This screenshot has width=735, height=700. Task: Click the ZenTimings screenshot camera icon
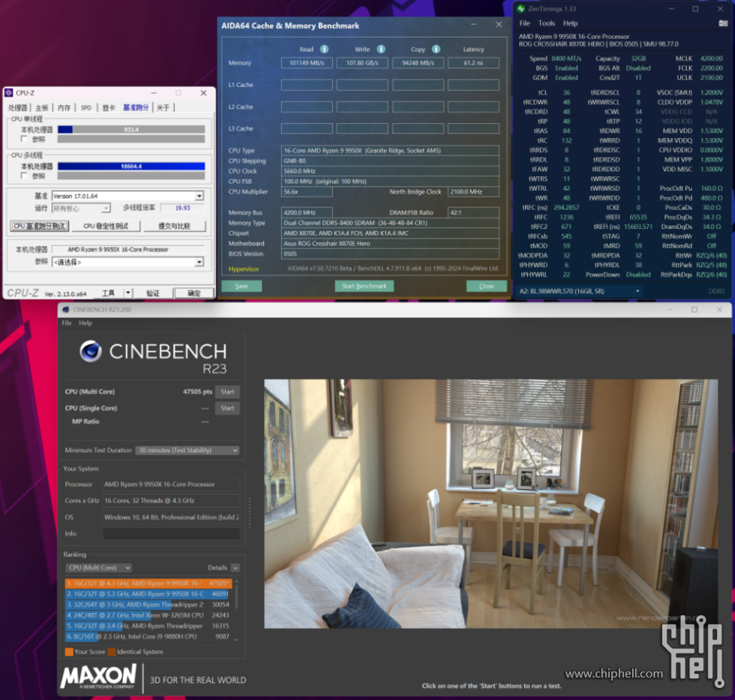723,23
